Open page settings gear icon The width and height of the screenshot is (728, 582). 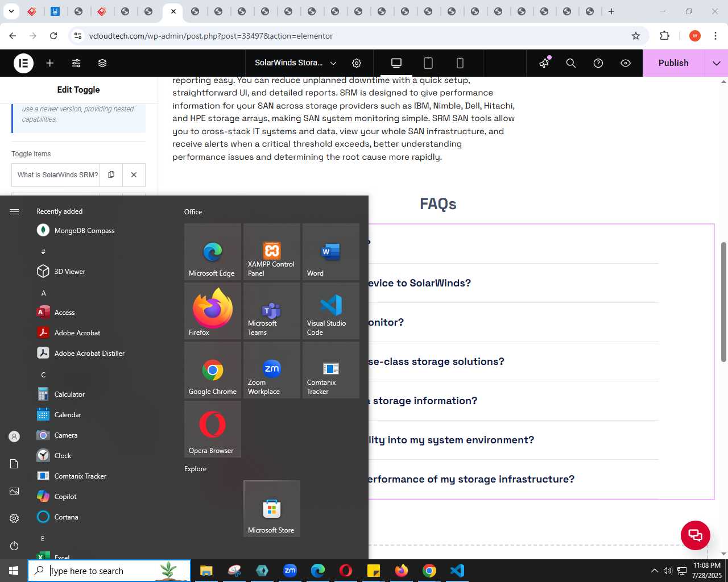357,63
